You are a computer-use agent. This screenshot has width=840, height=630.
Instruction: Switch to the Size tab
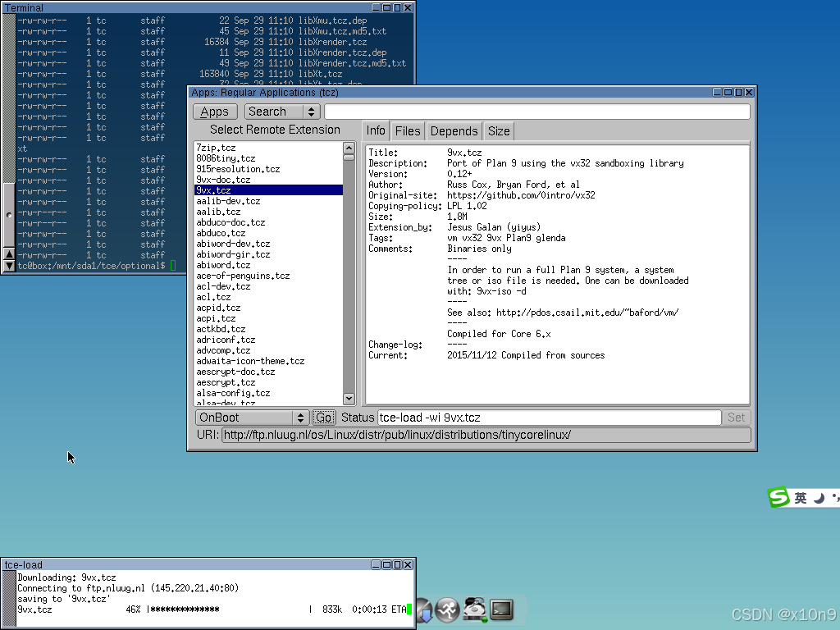499,131
